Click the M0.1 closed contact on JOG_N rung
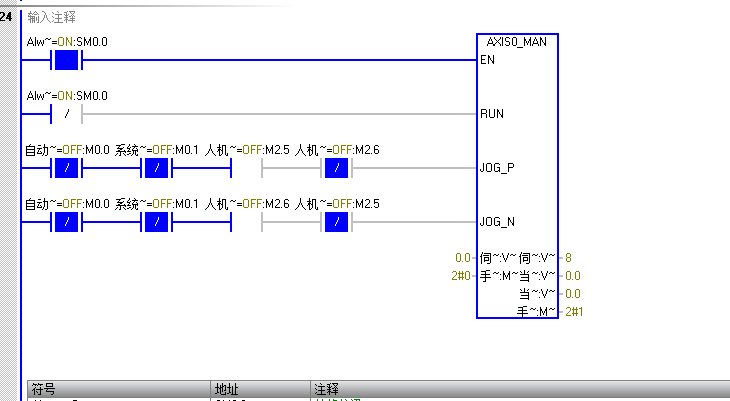730x401 pixels. pyautogui.click(x=157, y=222)
